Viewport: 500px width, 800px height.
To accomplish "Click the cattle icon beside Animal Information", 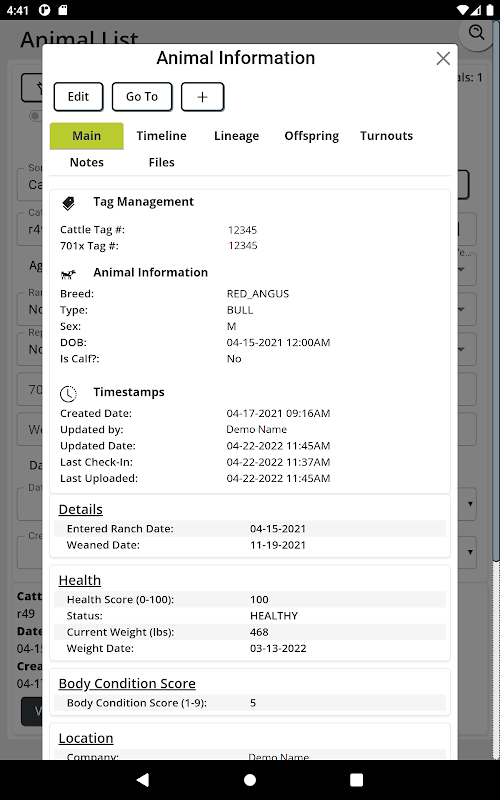I will point(68,274).
